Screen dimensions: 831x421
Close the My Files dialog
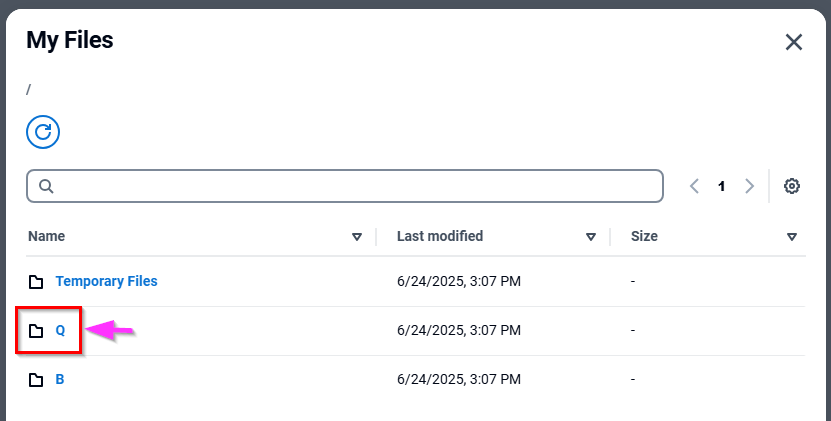pos(794,42)
